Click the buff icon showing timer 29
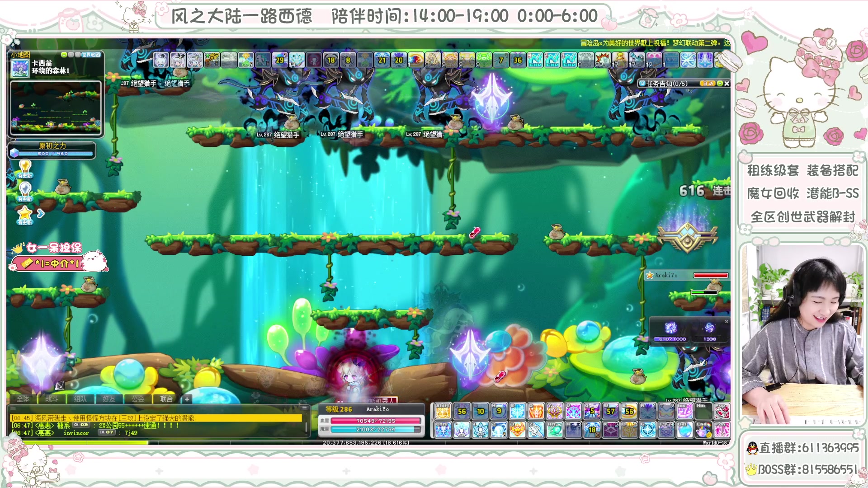 tap(280, 60)
